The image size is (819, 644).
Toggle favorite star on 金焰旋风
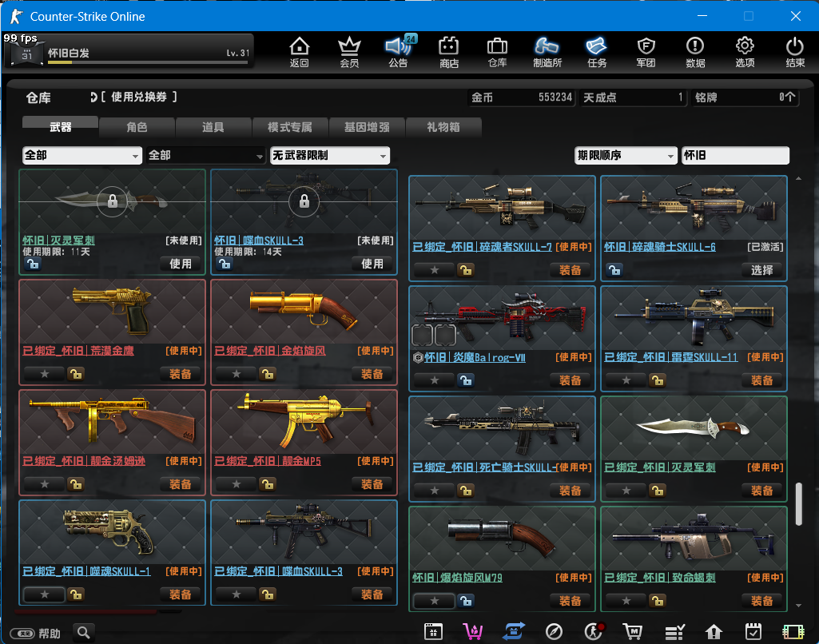coord(237,374)
